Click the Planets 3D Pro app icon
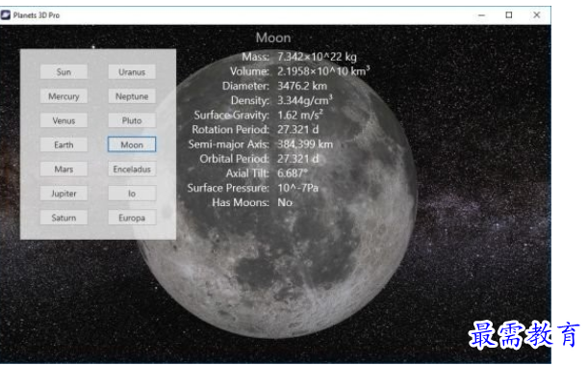Viewport: 588px width, 365px height. coord(6,15)
